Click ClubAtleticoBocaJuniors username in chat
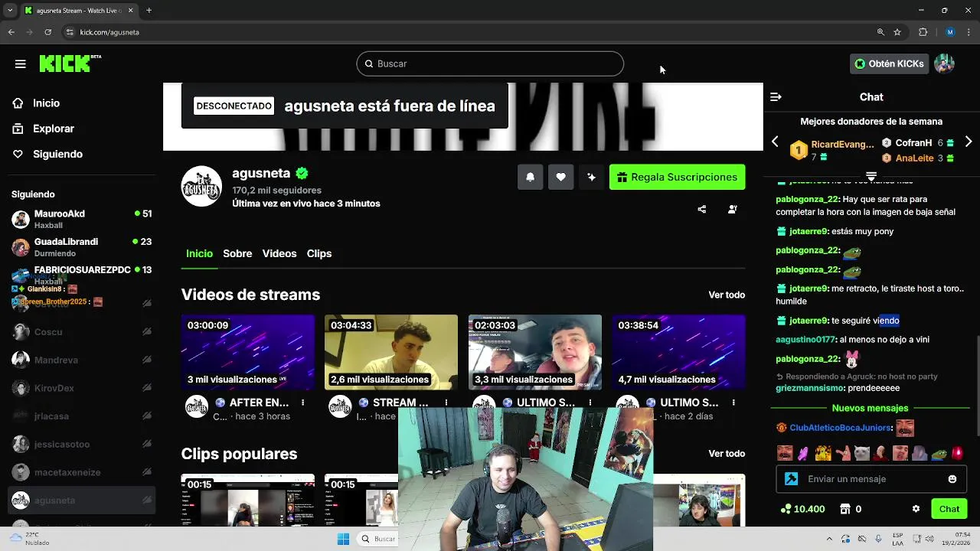 [x=840, y=428]
